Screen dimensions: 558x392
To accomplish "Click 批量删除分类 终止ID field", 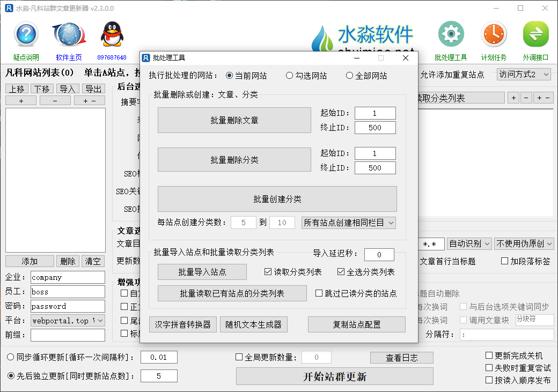I will pyautogui.click(x=375, y=168).
